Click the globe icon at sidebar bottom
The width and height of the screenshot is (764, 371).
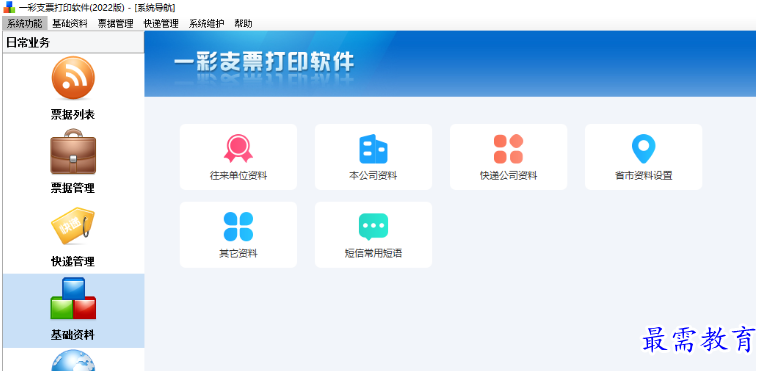coord(73,361)
